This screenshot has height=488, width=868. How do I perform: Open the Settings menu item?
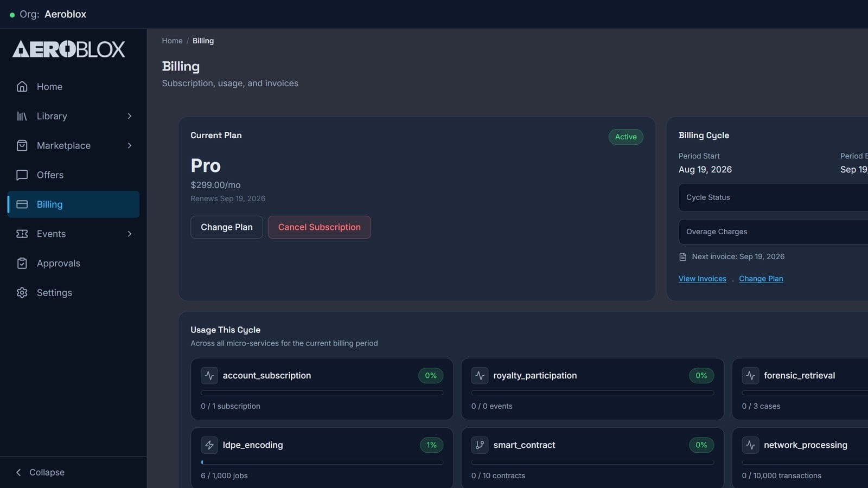(73, 293)
